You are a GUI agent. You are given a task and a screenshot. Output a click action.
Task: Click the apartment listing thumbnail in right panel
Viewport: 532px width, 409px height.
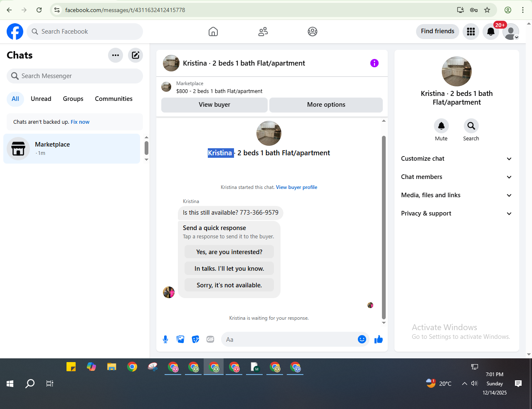pyautogui.click(x=457, y=71)
